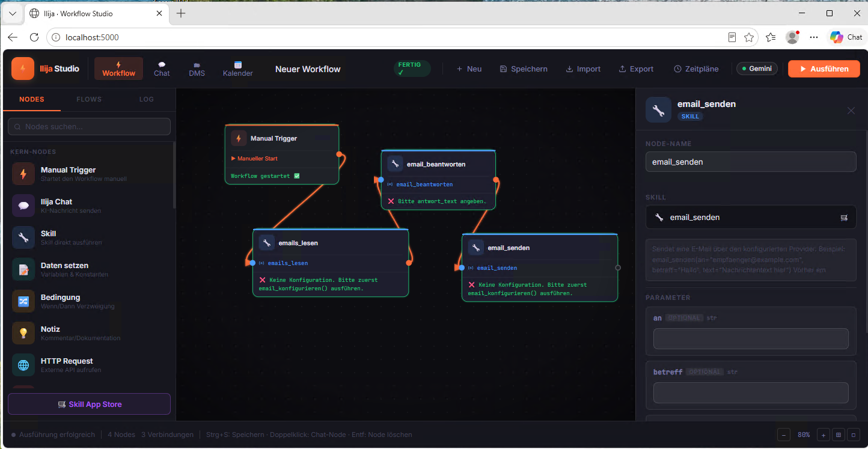Click the fit-to-view grid icon
Viewport: 868px width, 449px height.
[839, 435]
